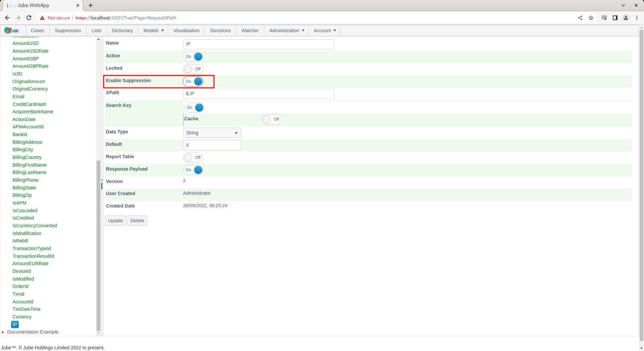Go back to previous page
The image size is (644, 351).
point(7,18)
